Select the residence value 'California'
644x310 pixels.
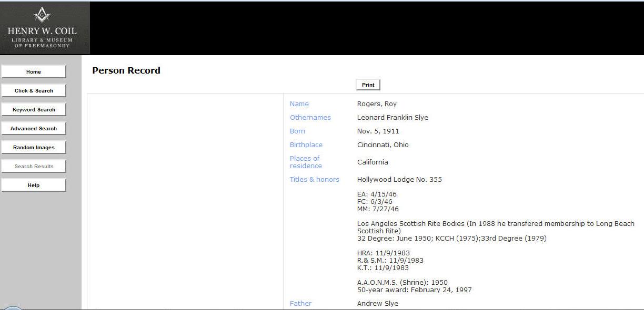[373, 162]
